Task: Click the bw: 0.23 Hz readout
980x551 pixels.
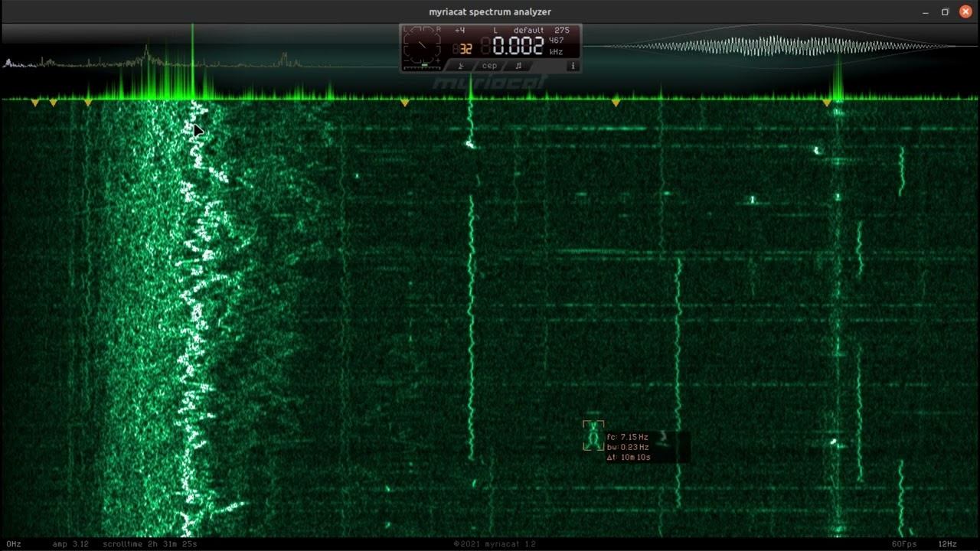Action: click(x=627, y=447)
